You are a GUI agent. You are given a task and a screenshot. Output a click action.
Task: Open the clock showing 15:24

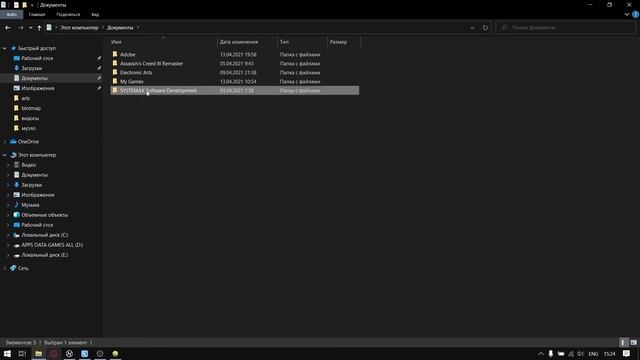point(609,354)
